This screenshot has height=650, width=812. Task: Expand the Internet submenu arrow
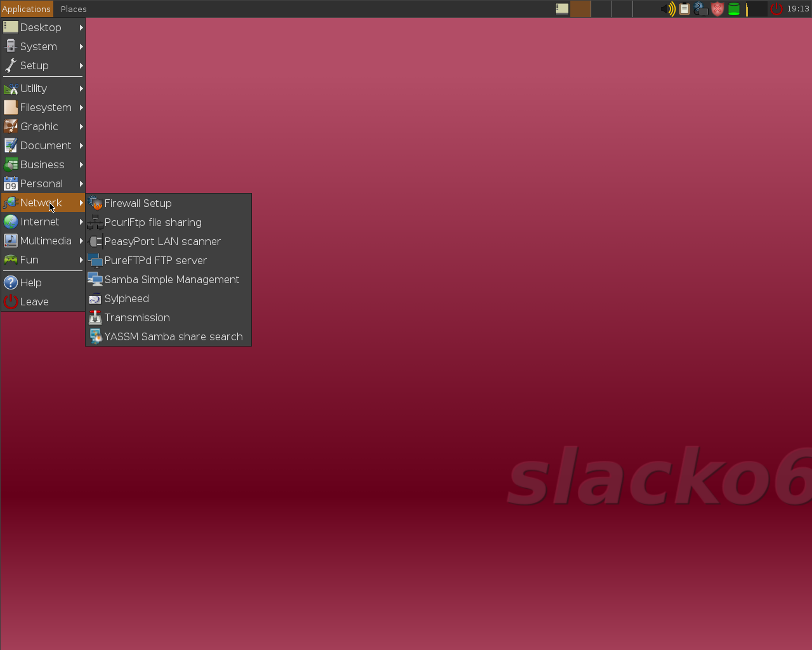click(81, 222)
